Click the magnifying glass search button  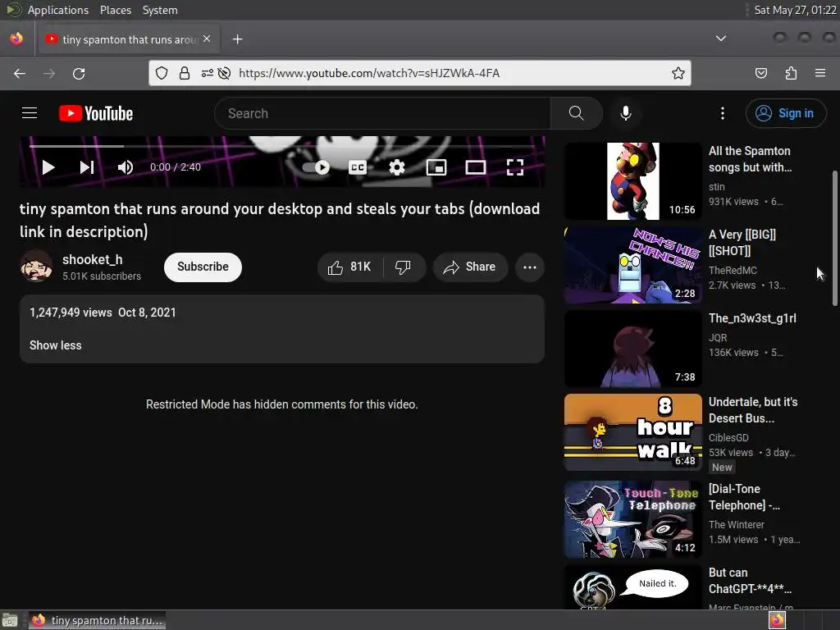(x=577, y=113)
